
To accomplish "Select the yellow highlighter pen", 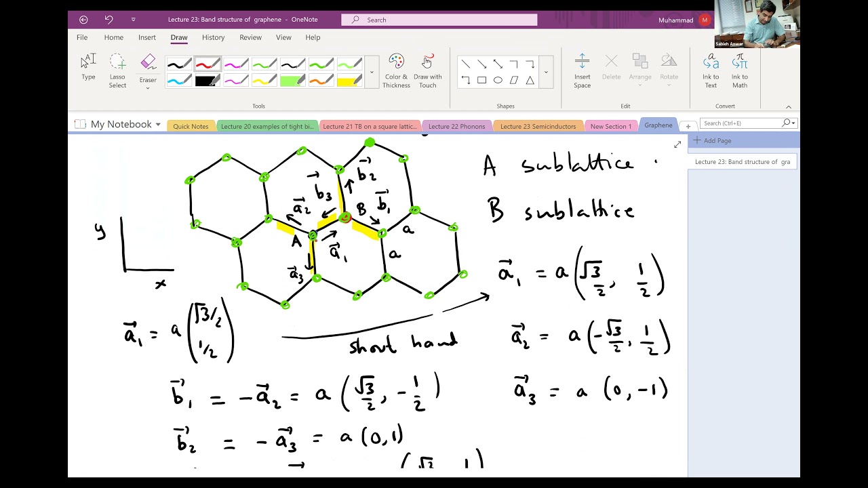I will point(350,81).
